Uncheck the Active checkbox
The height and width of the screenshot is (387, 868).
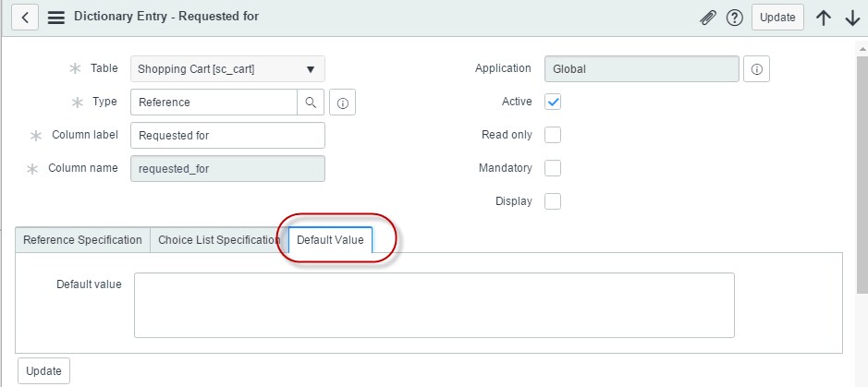pos(553,102)
